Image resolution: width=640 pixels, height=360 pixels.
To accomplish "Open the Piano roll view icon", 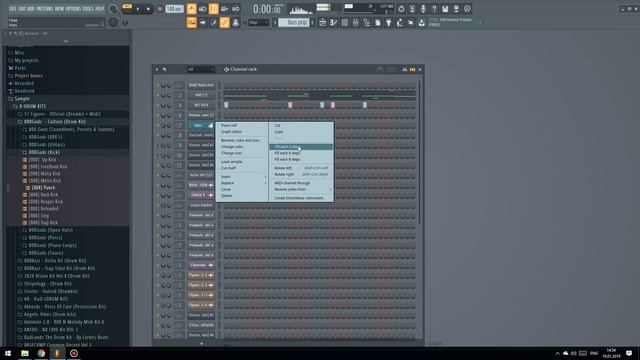I will click(x=333, y=23).
